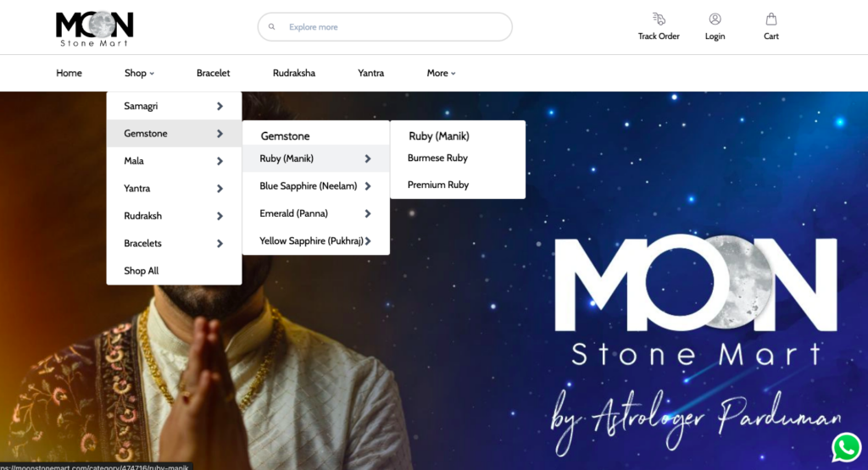The image size is (868, 470).
Task: Expand the Mala submenu chevron
Action: coord(220,161)
